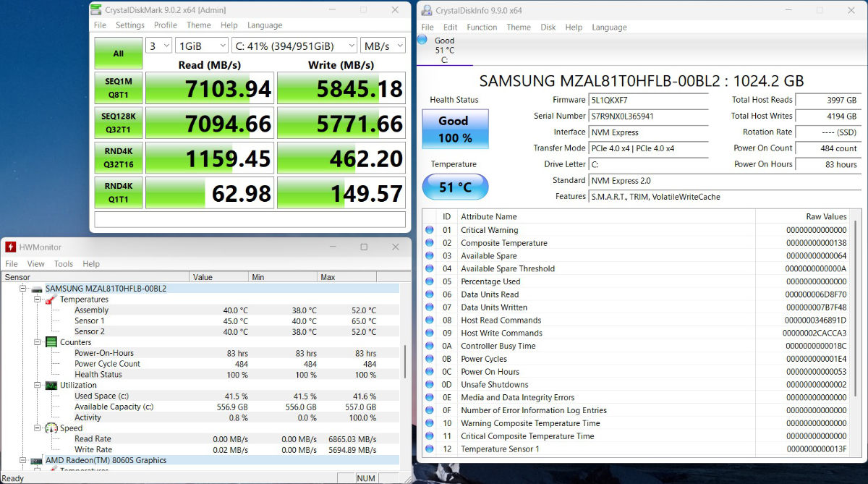Click the Total Host Writes value 4194 GB
The image size is (868, 484).
pyautogui.click(x=827, y=116)
